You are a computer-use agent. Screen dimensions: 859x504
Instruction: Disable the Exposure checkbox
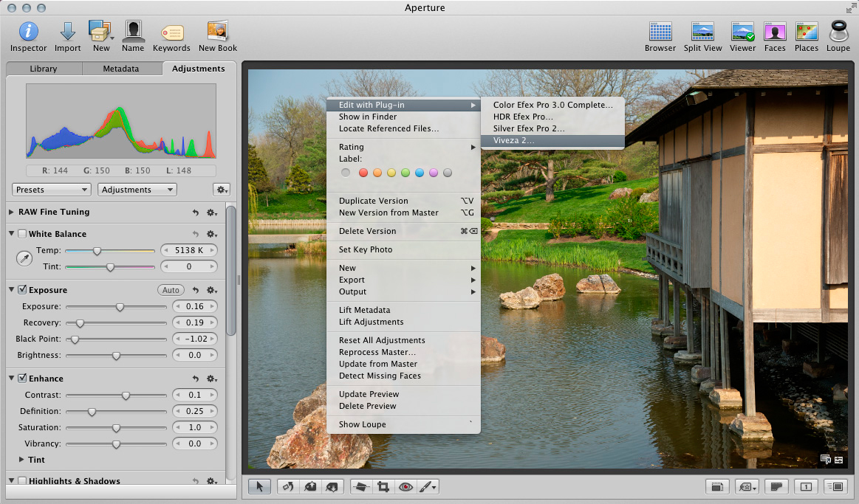[22, 290]
